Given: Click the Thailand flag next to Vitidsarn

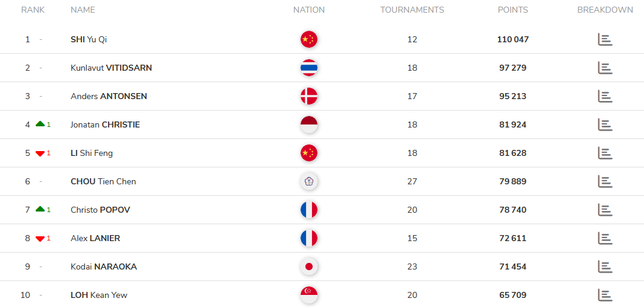Looking at the screenshot, I should click(x=309, y=68).
